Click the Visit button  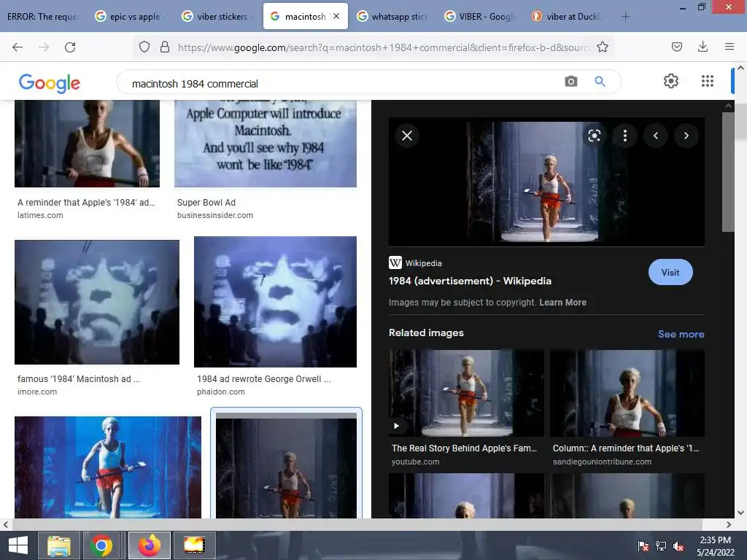click(670, 273)
